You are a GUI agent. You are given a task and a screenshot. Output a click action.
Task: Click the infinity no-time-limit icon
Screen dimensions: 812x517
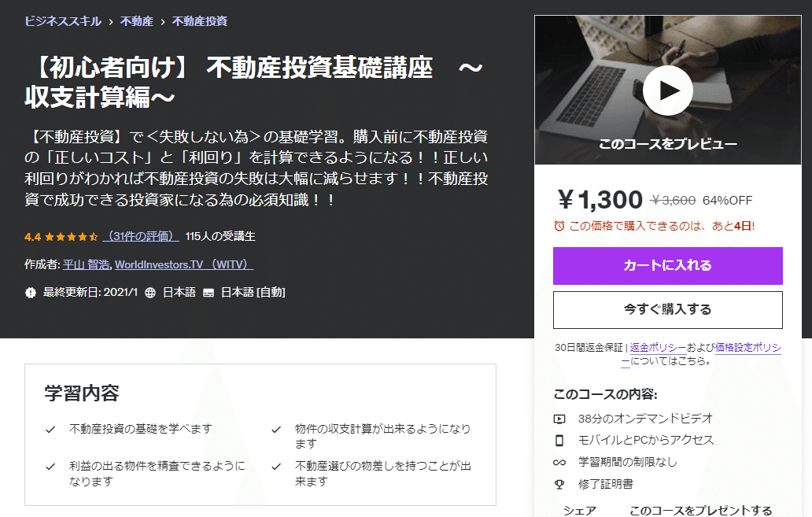(x=559, y=462)
